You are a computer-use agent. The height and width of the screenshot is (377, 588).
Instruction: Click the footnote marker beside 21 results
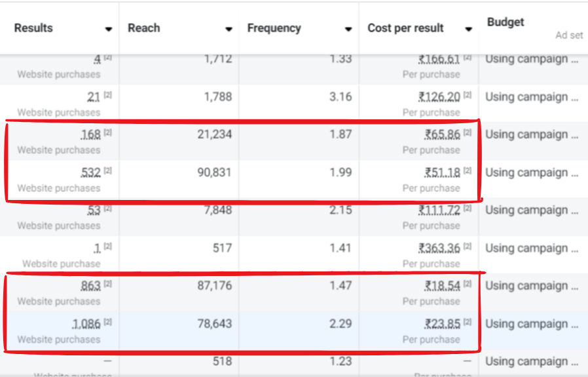107,95
